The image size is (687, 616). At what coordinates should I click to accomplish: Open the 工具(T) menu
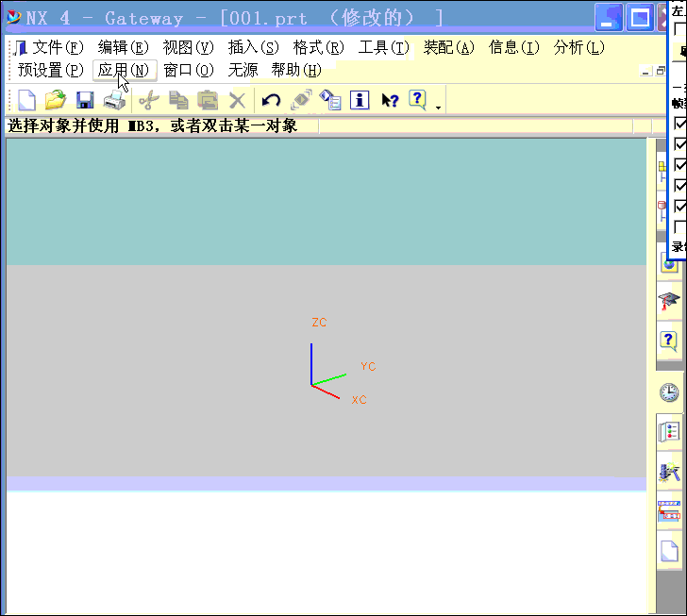point(384,47)
